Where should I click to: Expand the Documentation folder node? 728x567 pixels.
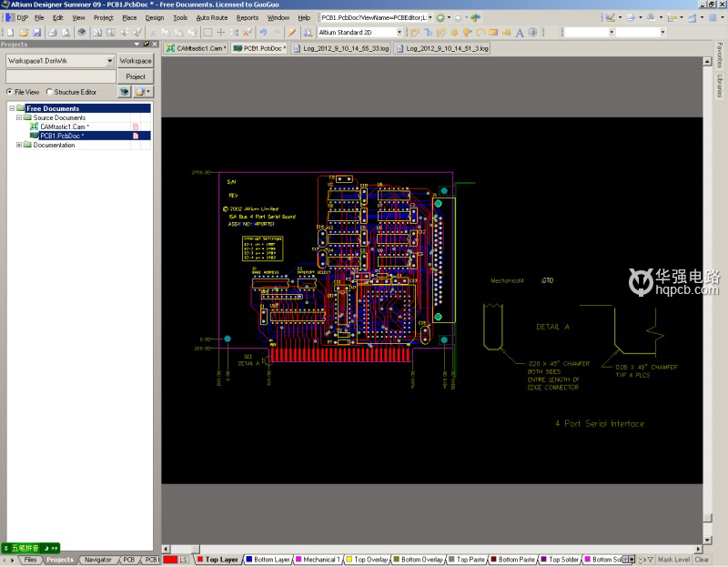[x=19, y=145]
